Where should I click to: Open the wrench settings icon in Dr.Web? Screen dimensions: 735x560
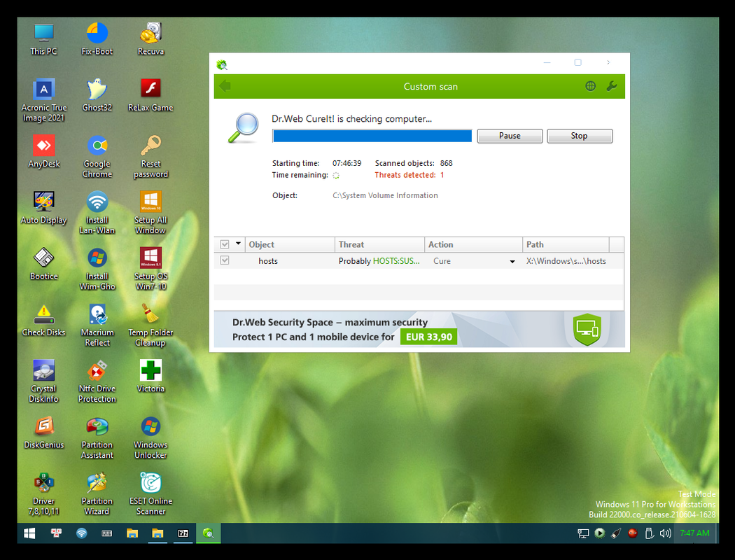click(611, 86)
